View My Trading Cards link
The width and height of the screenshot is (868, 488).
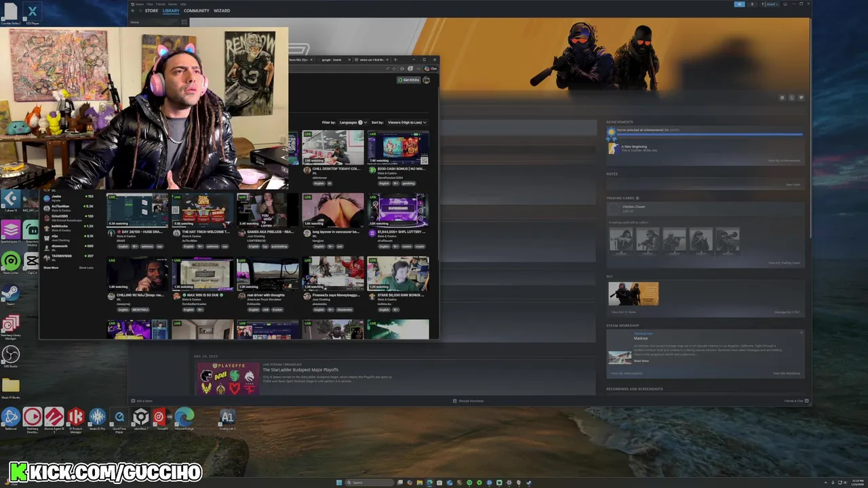pos(784,262)
